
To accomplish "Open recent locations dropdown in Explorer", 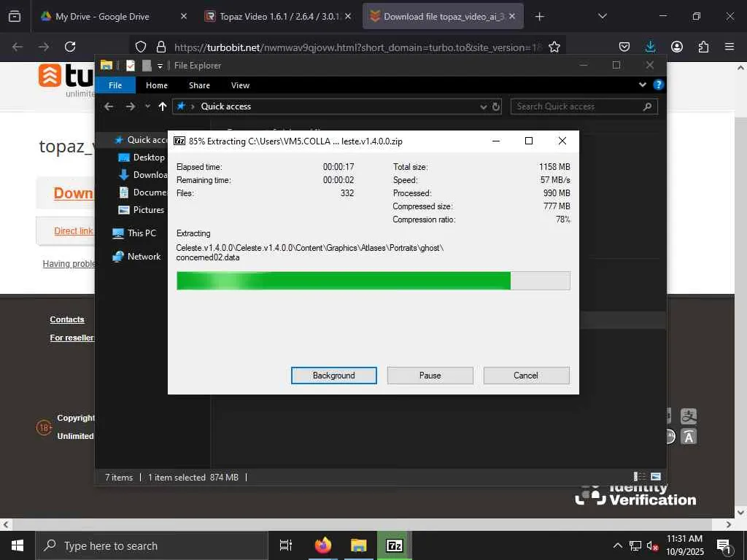I will tap(147, 106).
